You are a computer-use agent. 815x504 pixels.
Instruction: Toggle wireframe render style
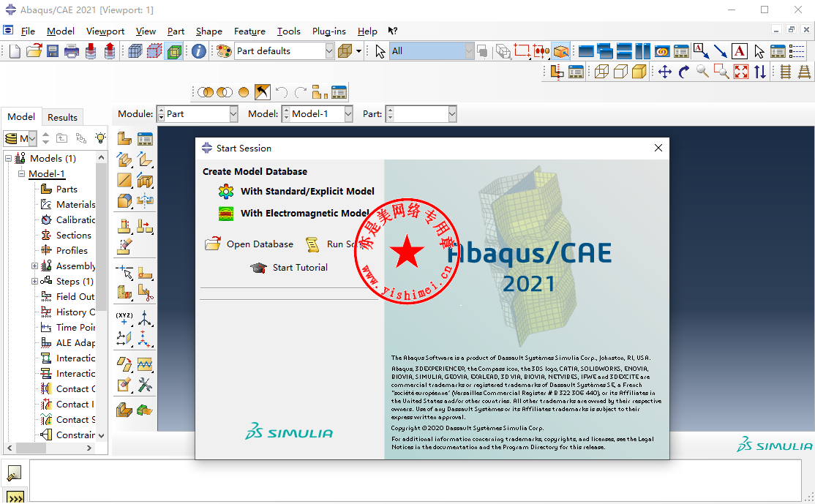pyautogui.click(x=601, y=72)
